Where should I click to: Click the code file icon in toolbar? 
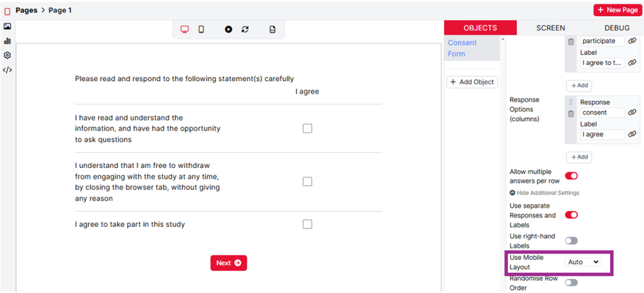point(272,30)
